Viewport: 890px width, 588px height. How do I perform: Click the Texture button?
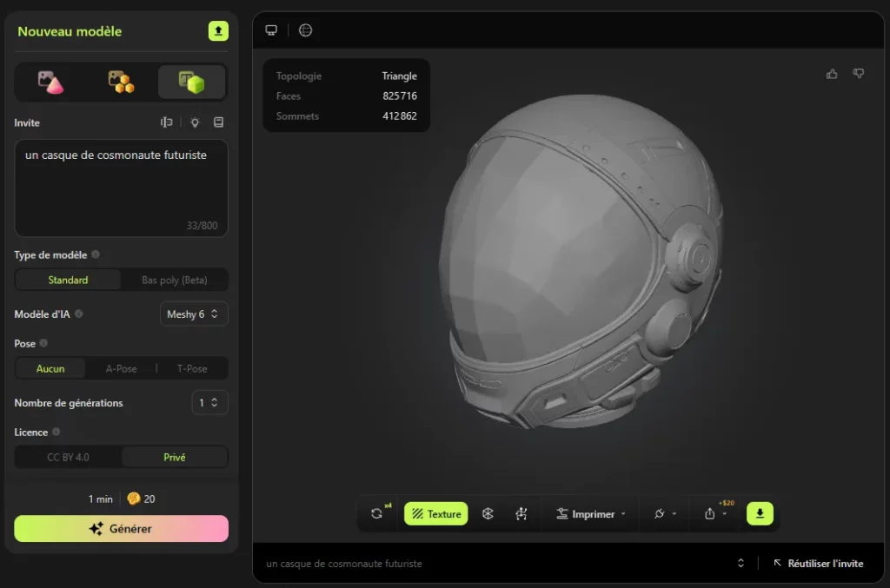pos(435,513)
